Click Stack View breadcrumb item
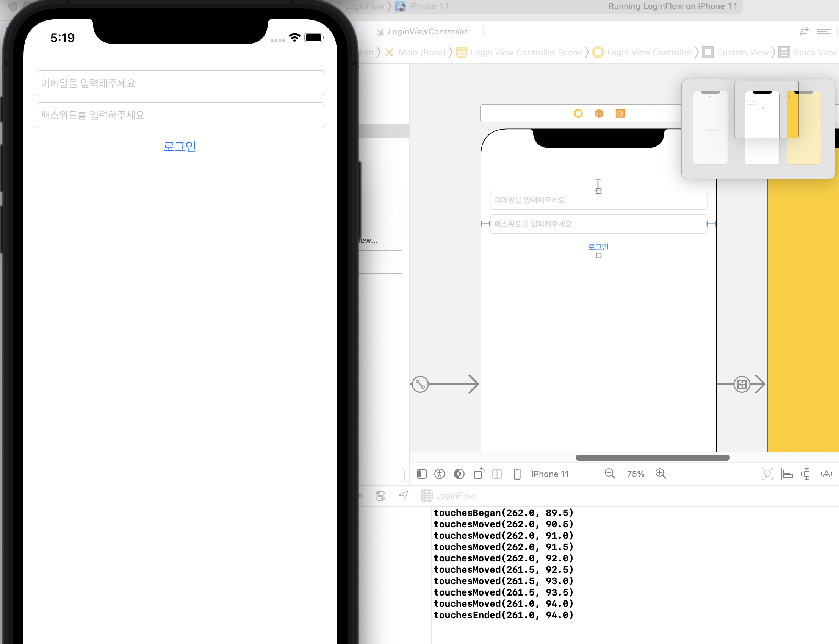The image size is (839, 644). point(808,53)
